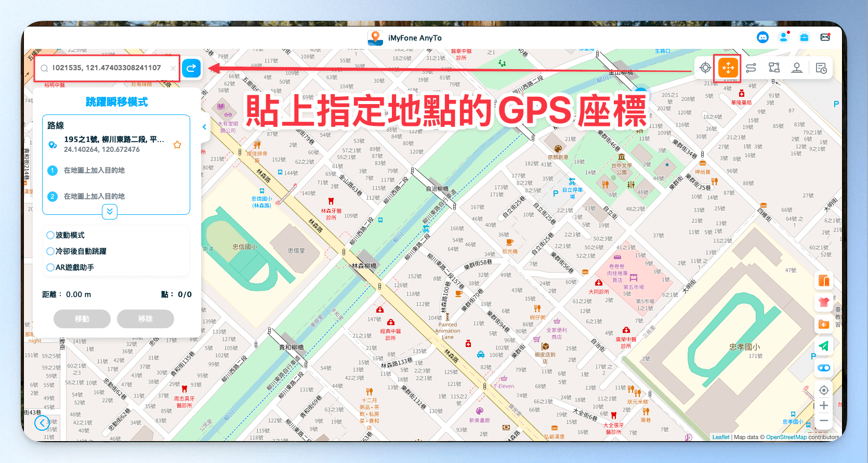Image resolution: width=868 pixels, height=463 pixels.
Task: Zoom in the map with plus
Action: (824, 405)
